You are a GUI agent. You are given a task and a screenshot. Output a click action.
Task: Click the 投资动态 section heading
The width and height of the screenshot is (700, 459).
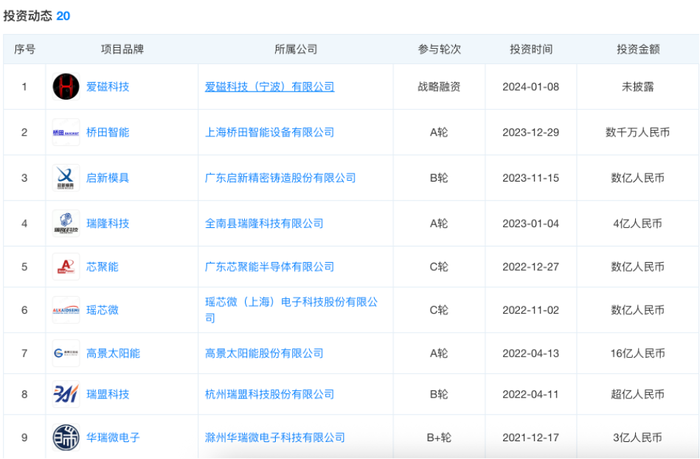28,16
